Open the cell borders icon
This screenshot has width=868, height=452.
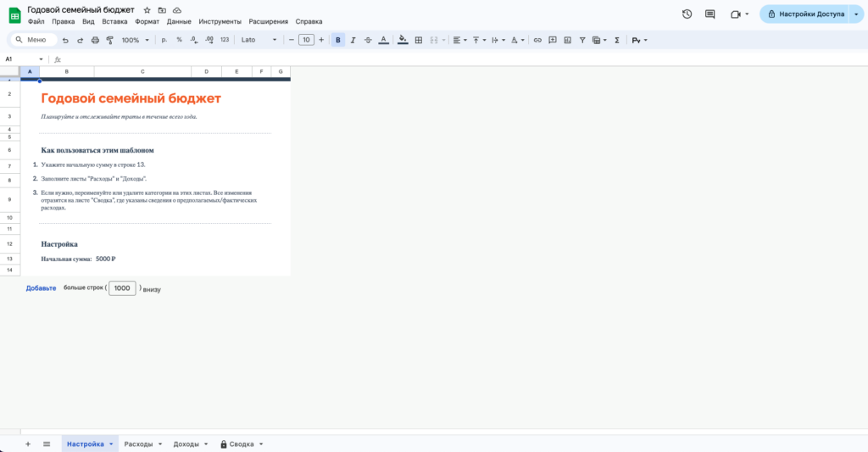[418, 40]
